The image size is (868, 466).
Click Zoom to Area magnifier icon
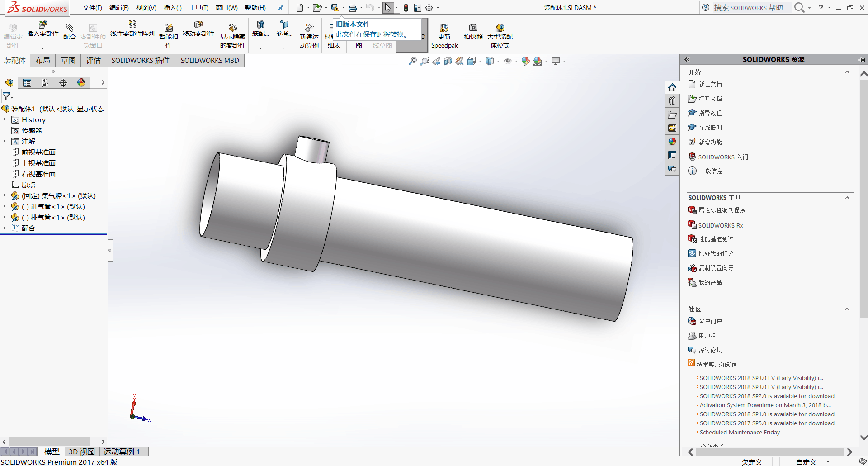(424, 61)
